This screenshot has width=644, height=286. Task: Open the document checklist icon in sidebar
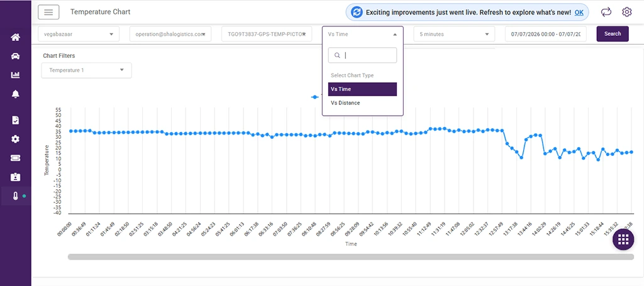point(15,120)
